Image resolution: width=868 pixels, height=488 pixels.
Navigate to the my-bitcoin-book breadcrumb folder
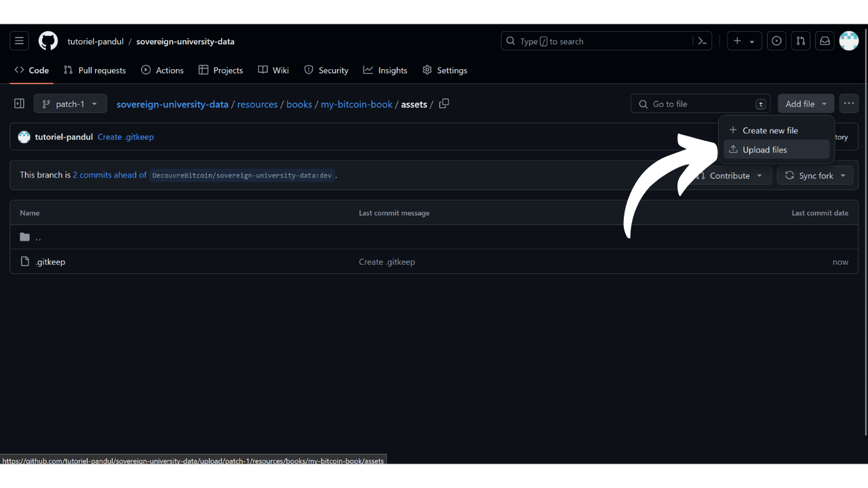point(357,104)
